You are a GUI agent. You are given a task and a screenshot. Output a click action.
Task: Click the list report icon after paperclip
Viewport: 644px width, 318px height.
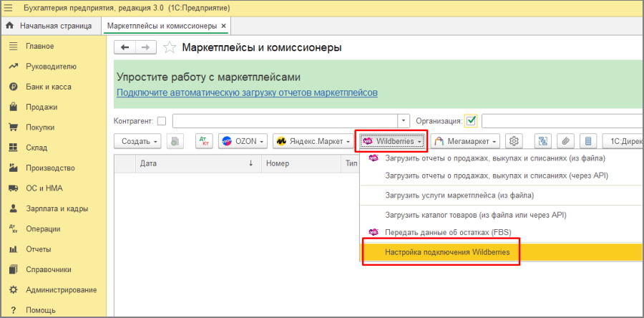[x=588, y=141]
